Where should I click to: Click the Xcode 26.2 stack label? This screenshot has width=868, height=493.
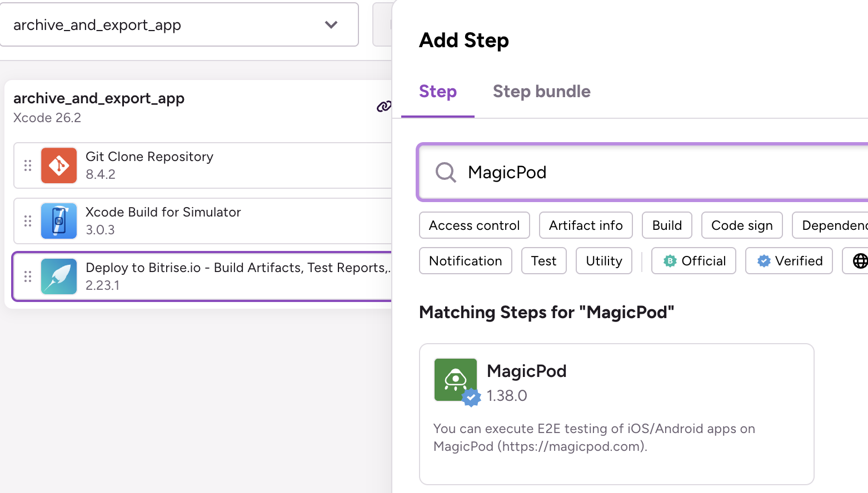[x=47, y=118]
